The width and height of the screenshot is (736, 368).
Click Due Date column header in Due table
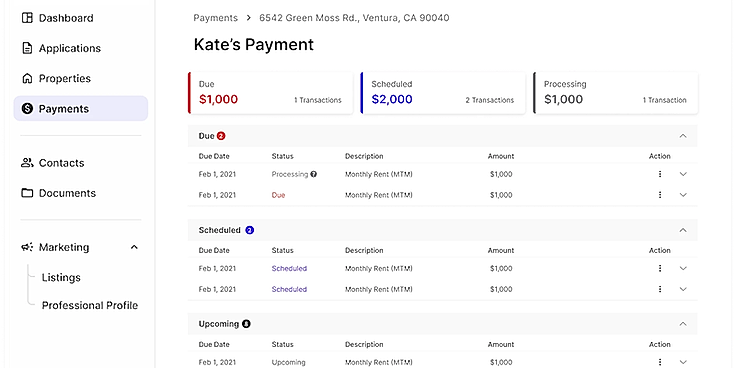[x=214, y=156]
